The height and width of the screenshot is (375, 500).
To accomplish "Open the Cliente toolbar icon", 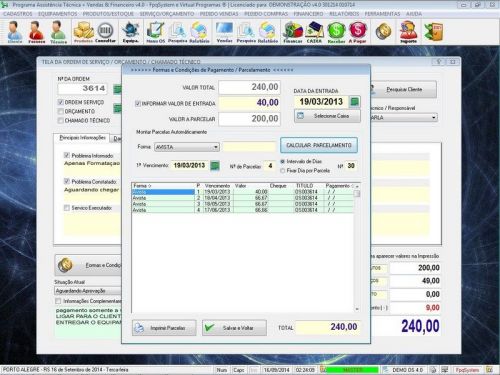I will pos(15,32).
